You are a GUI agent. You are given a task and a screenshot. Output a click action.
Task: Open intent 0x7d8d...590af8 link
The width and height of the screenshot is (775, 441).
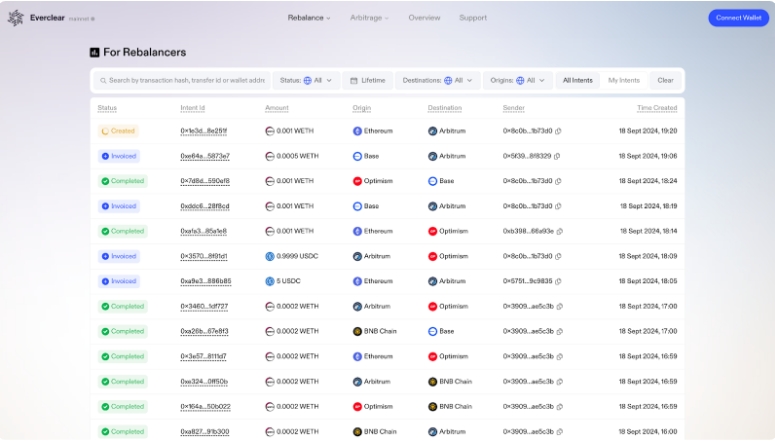coord(205,181)
